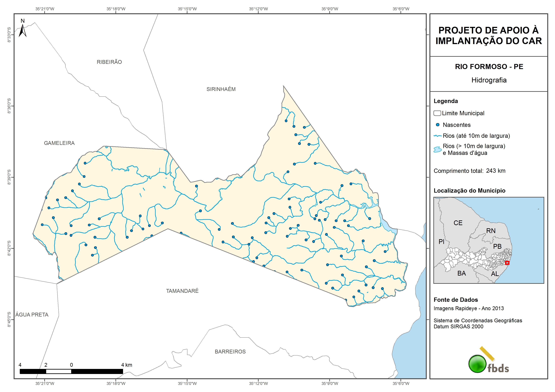Click the CE state label on inset

458,223
